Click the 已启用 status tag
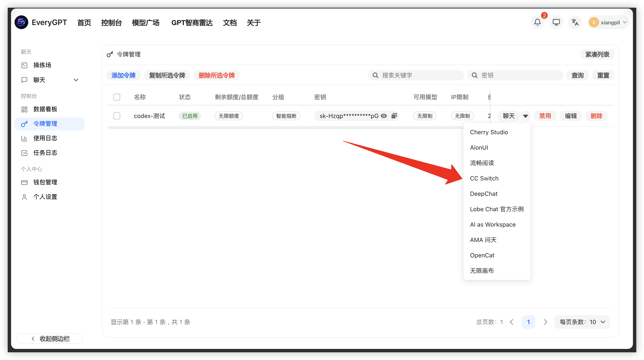This screenshot has height=360, width=644. point(190,116)
